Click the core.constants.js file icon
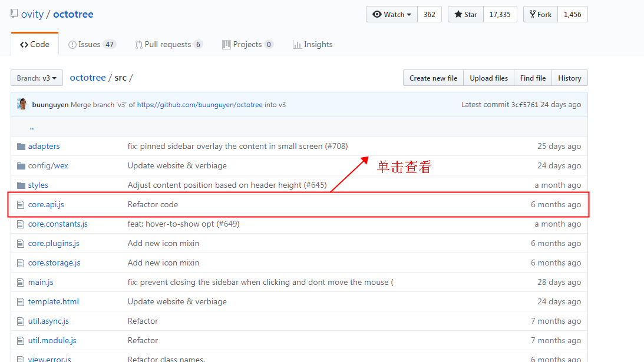This screenshot has height=362, width=644. click(x=21, y=224)
